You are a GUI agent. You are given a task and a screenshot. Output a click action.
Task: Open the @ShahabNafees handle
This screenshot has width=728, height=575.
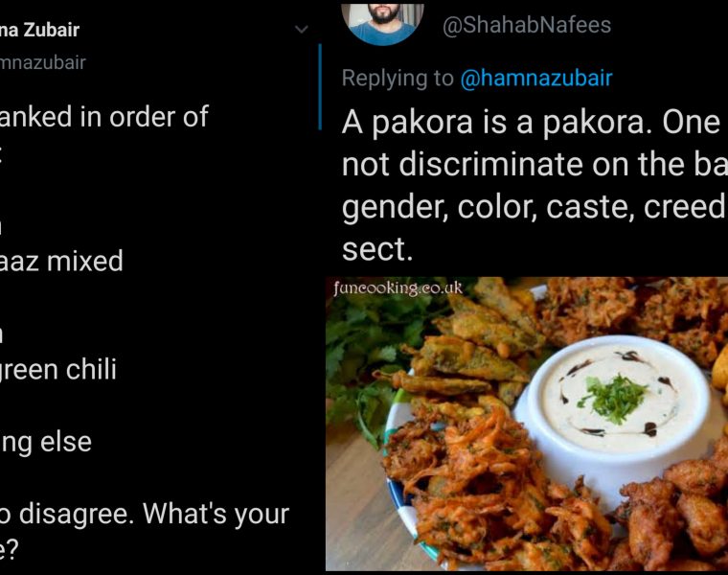pyautogui.click(x=526, y=25)
